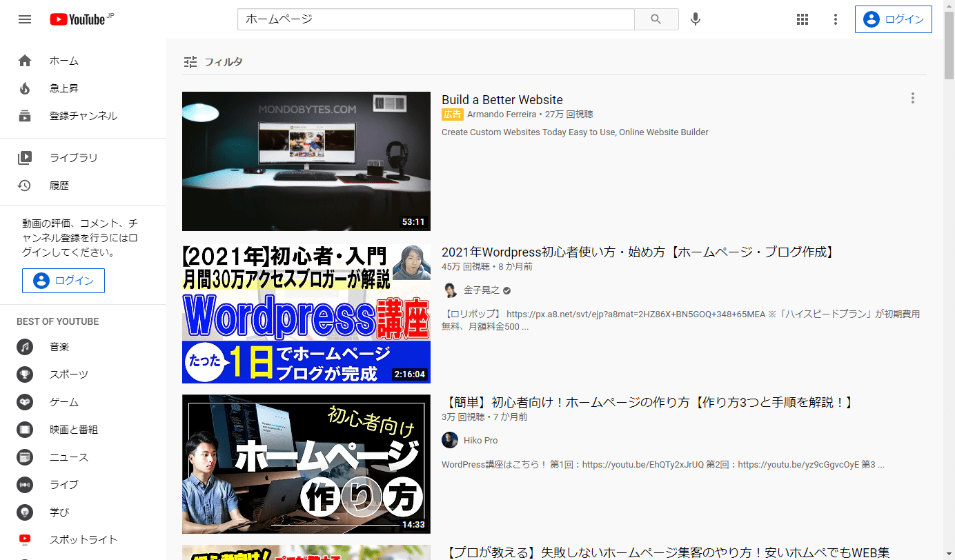Open 登録チャンネル subscriptions

tap(83, 116)
